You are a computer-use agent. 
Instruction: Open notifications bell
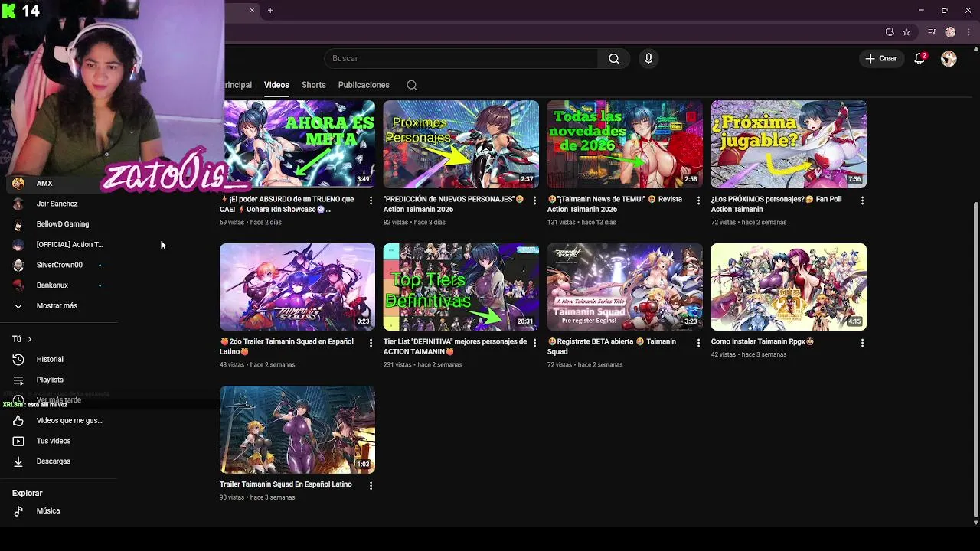(920, 59)
